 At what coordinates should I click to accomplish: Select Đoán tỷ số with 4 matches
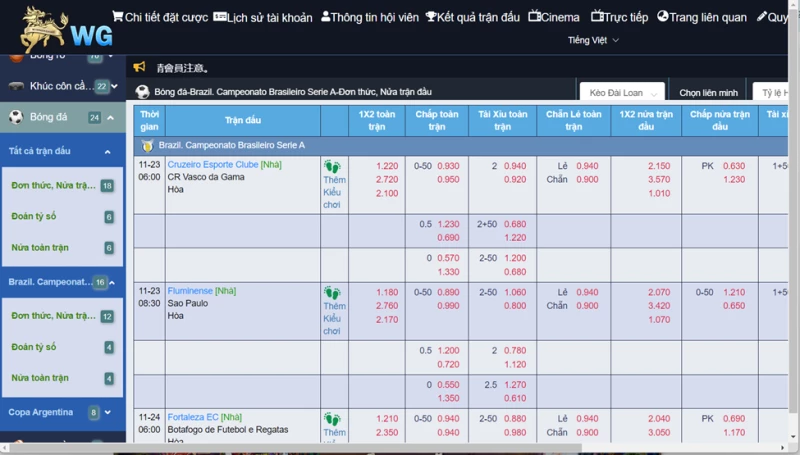[62, 347]
